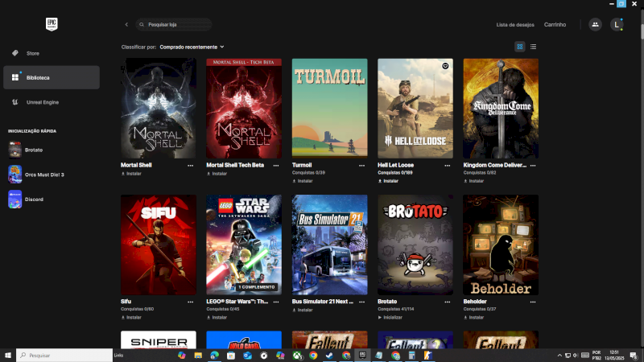This screenshot has width=644, height=362.
Task: Open the Store section in sidebar
Action: click(x=32, y=53)
